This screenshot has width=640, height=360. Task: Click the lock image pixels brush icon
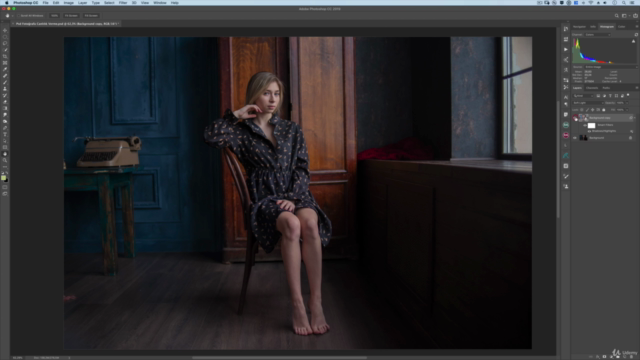click(587, 110)
